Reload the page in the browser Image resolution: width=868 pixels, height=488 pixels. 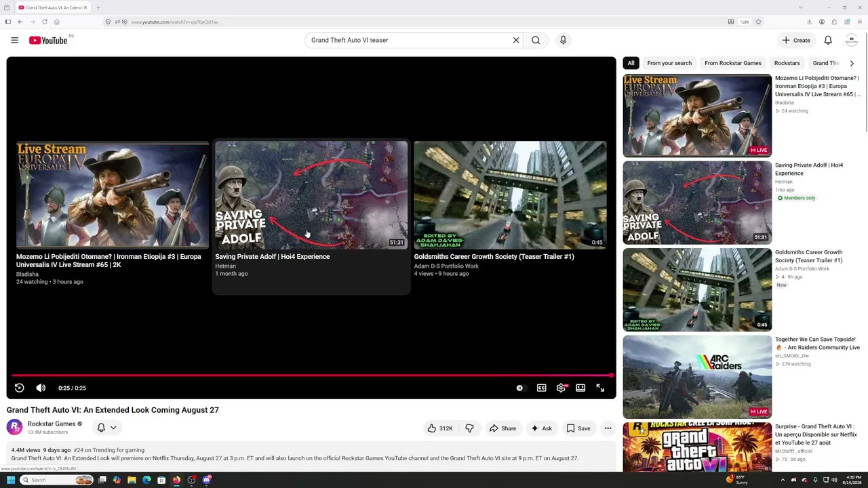(45, 22)
